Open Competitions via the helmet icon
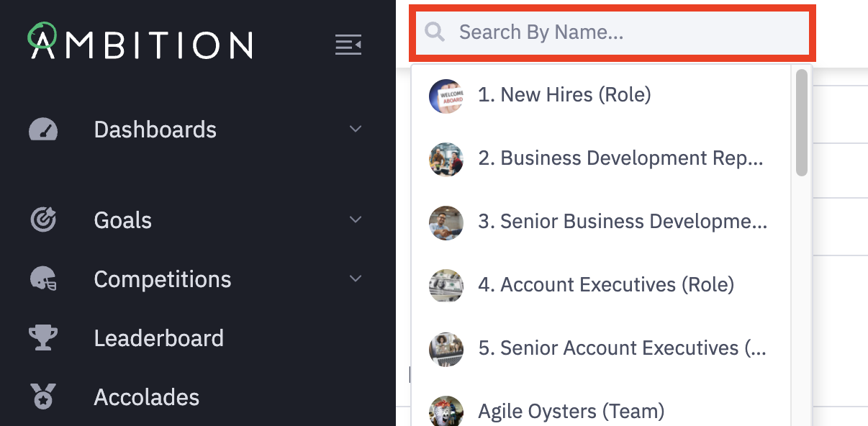Viewport: 868px width, 426px height. tap(42, 279)
